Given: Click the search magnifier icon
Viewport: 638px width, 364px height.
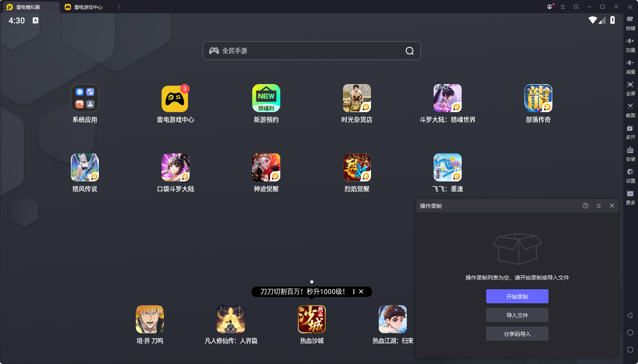Looking at the screenshot, I should tap(410, 51).
